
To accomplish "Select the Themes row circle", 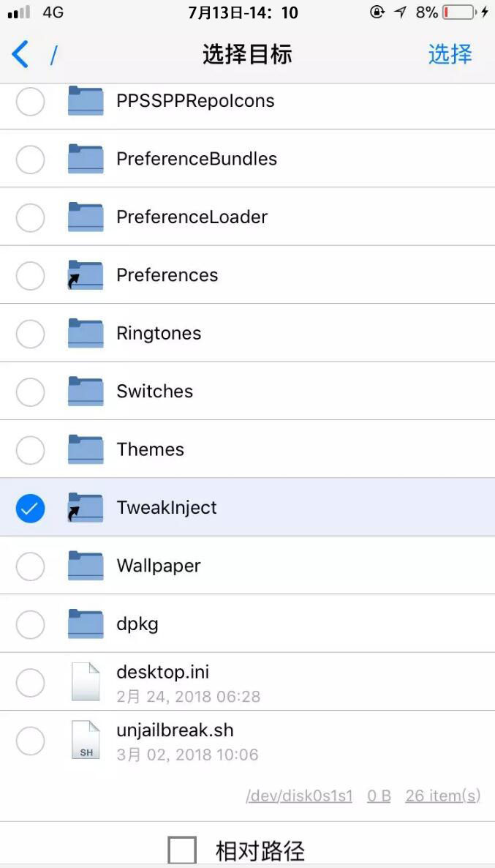I will click(30, 449).
